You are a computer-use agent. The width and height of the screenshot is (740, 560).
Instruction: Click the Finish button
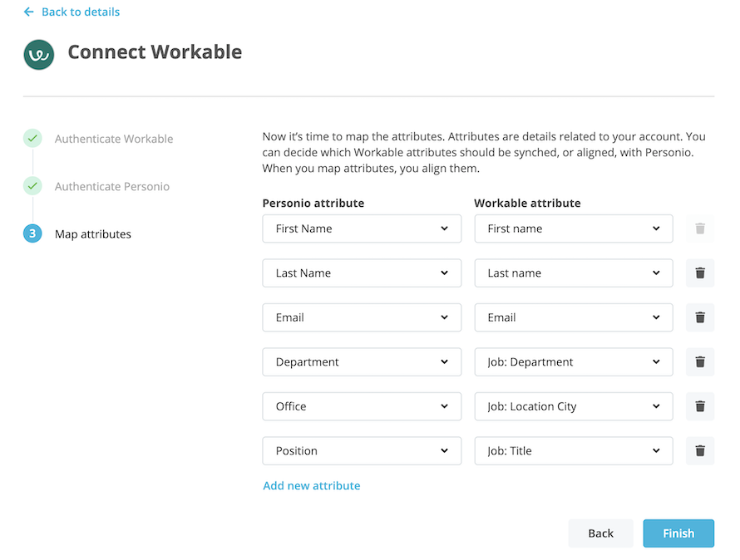[x=678, y=533]
